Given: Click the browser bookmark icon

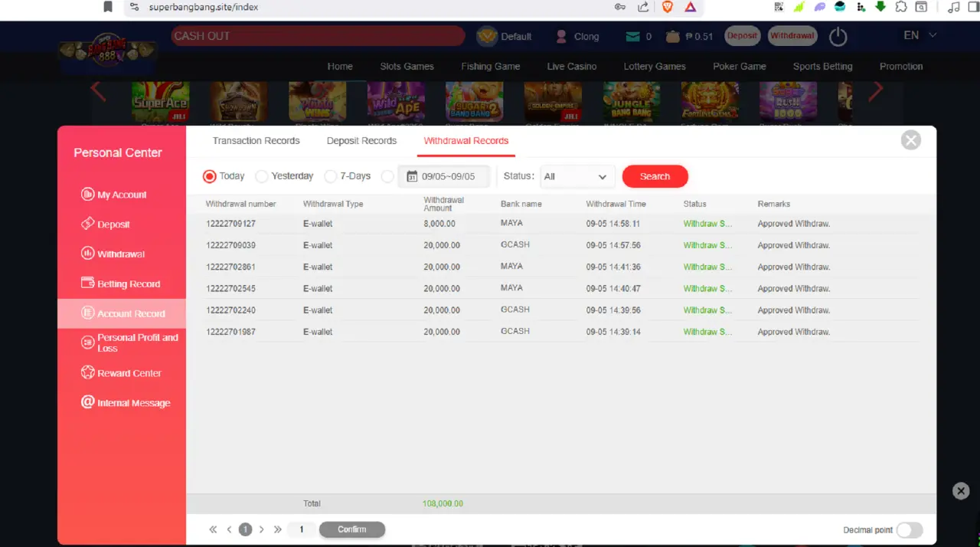Looking at the screenshot, I should coord(108,7).
